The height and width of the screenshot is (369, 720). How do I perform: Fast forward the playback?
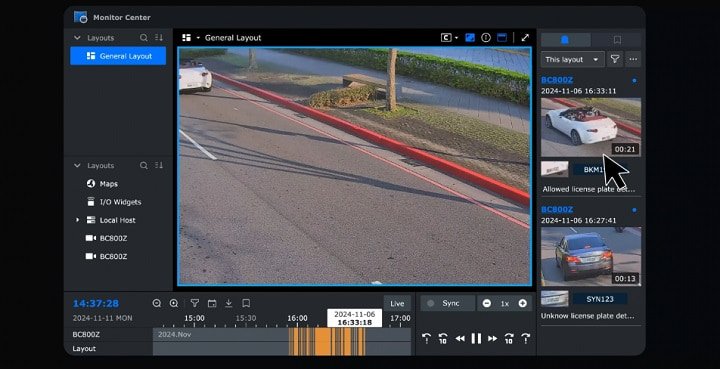point(493,339)
